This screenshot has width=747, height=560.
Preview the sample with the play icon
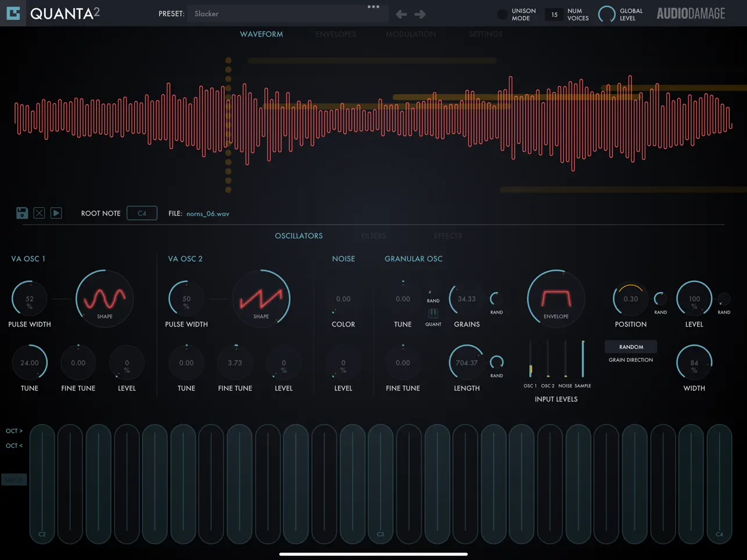[x=56, y=213]
